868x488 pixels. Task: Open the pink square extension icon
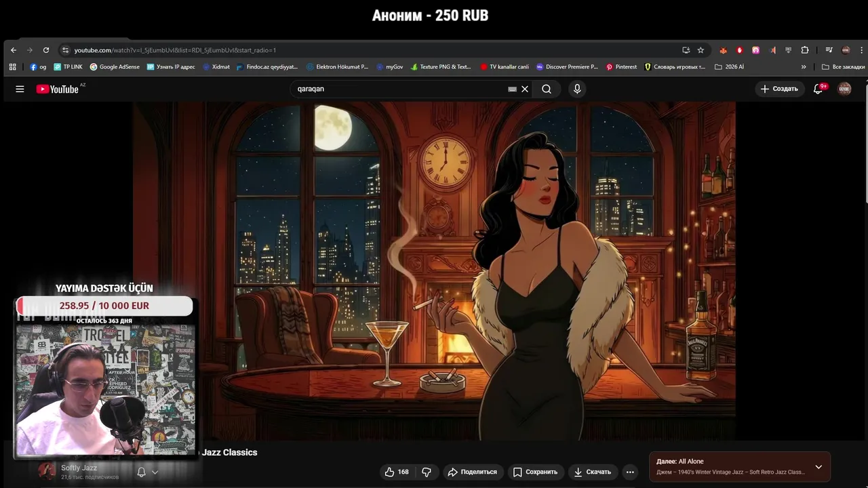pos(755,50)
